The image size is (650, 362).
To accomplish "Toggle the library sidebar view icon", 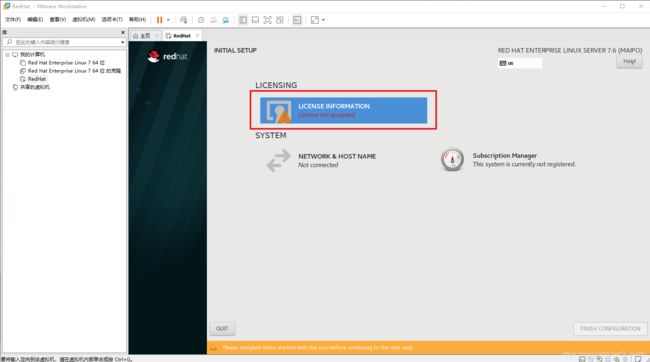I will click(x=243, y=20).
